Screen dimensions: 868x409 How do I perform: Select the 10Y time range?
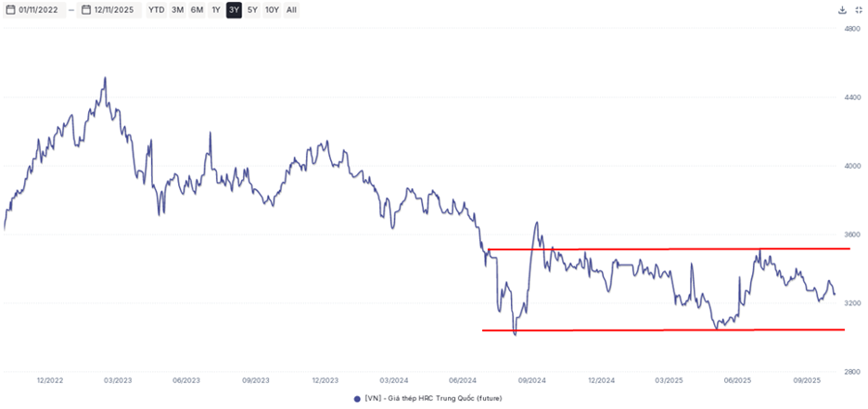click(272, 10)
